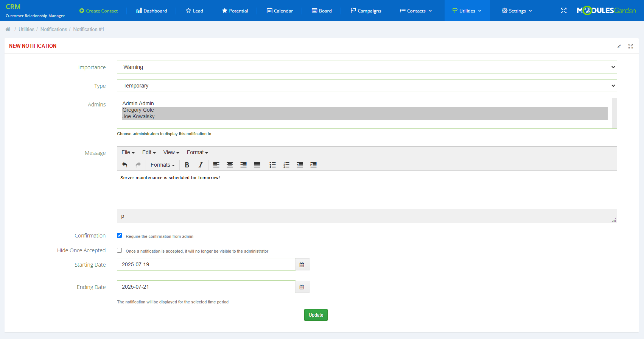Screen dimensions: 644x339
Task: Click the ModulesGarden logo
Action: tap(606, 11)
